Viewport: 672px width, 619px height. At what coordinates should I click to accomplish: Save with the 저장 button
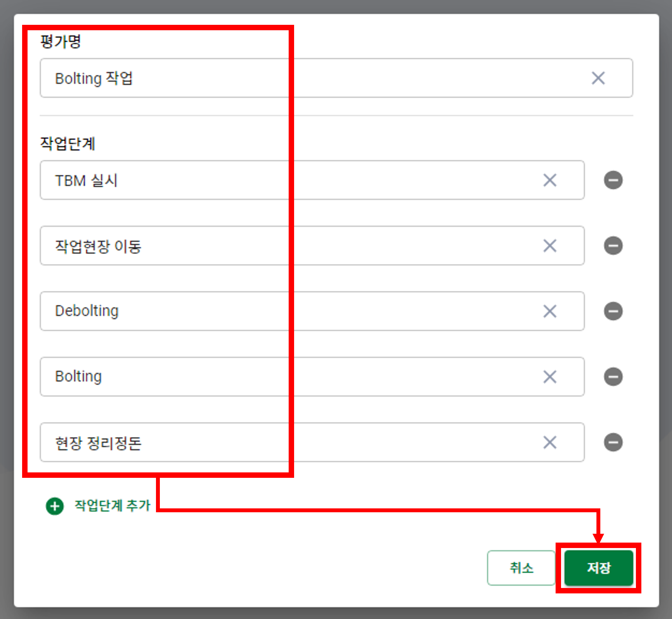(x=599, y=568)
